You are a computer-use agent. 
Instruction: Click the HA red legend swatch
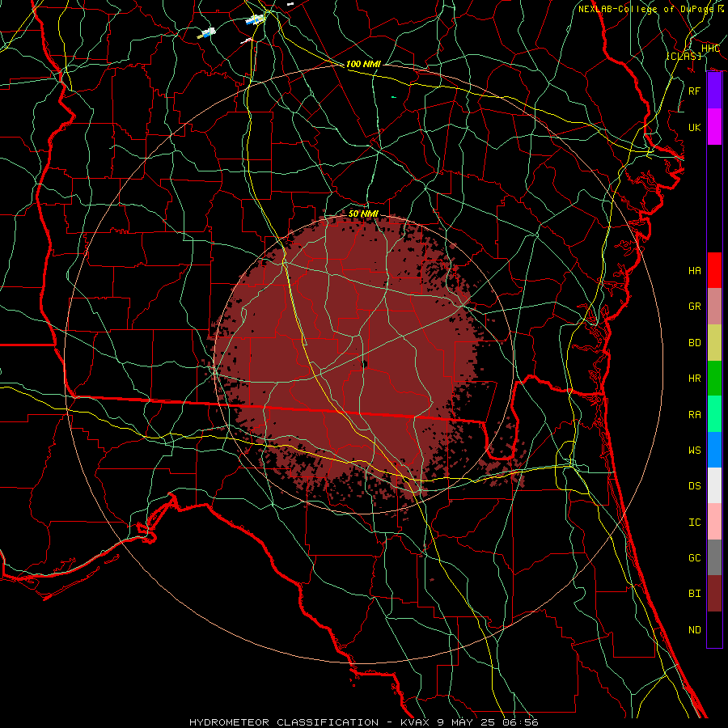point(714,270)
